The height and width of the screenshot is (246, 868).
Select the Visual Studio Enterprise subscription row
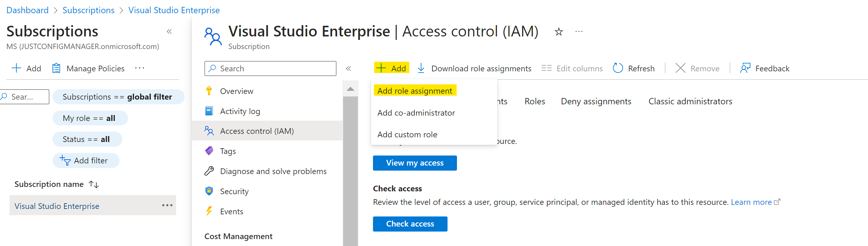click(x=93, y=205)
